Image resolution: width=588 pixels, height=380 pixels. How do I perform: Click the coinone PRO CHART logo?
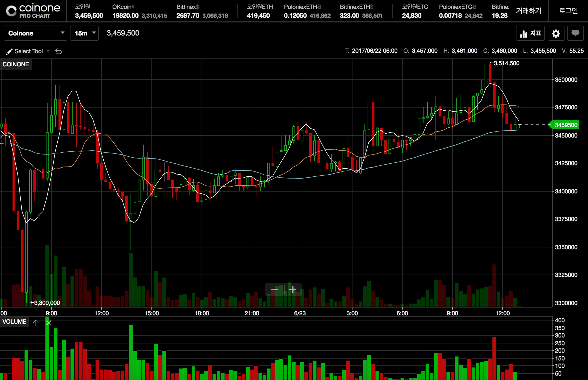33,11
